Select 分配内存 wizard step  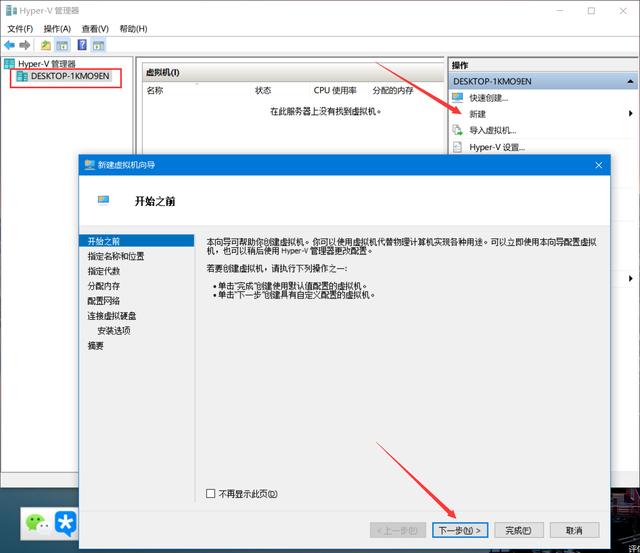104,286
